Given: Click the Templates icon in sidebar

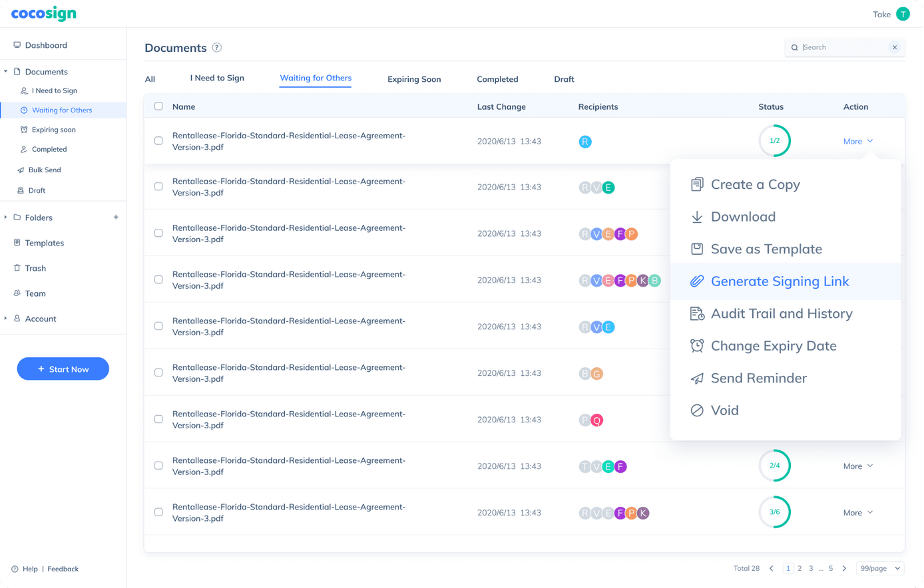Looking at the screenshot, I should coord(17,243).
